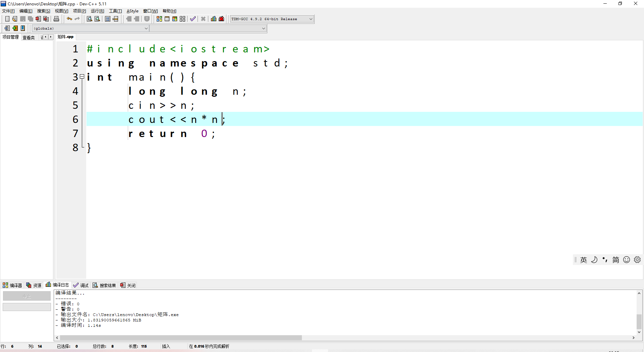Switch to the 搜索结果 bottom tab
Viewport: 644px width, 352px height.
(104, 285)
